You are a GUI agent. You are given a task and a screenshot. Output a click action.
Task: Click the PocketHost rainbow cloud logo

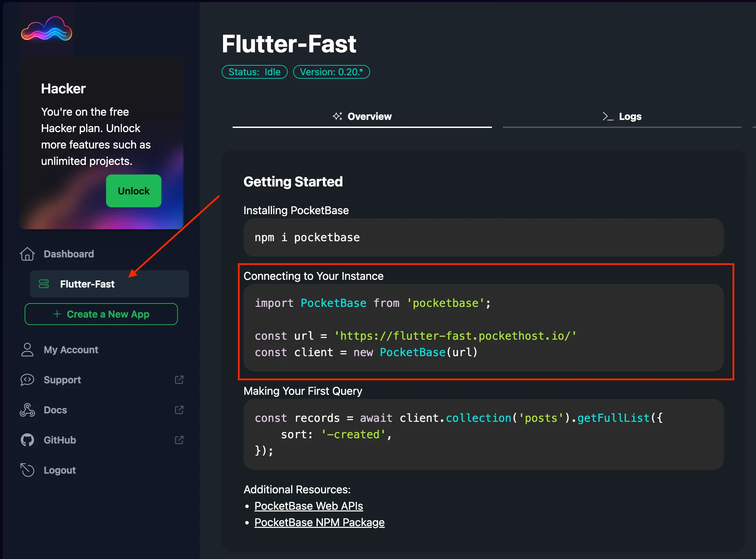[x=47, y=29]
